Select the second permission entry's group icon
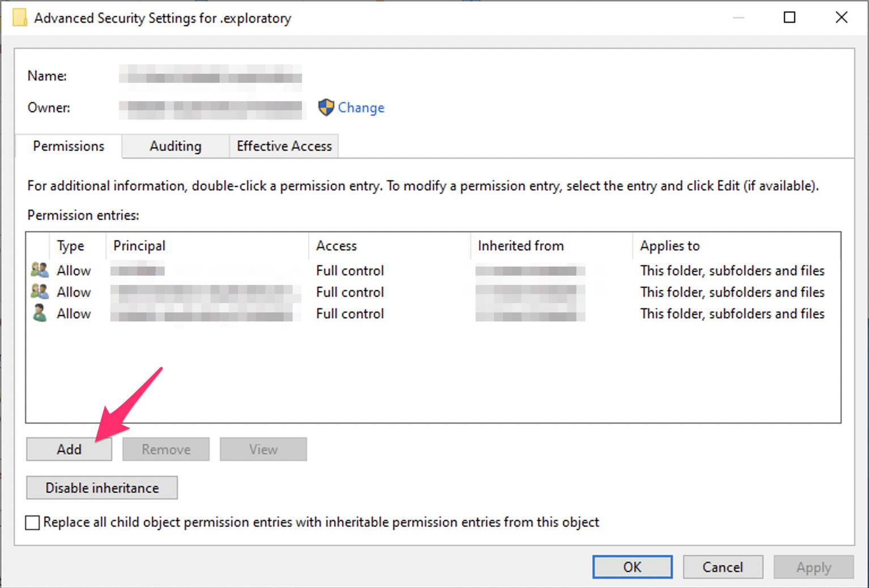Viewport: 869px width, 588px height. tap(40, 291)
